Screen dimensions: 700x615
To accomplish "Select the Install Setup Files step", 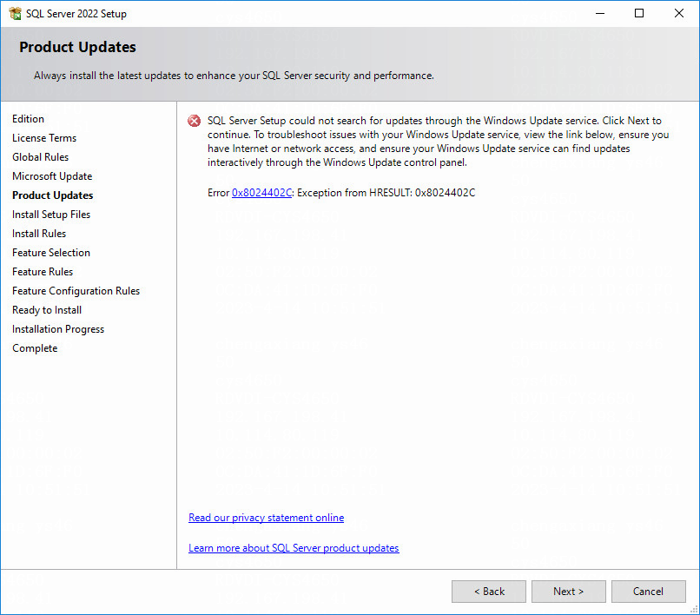I will coord(51,215).
